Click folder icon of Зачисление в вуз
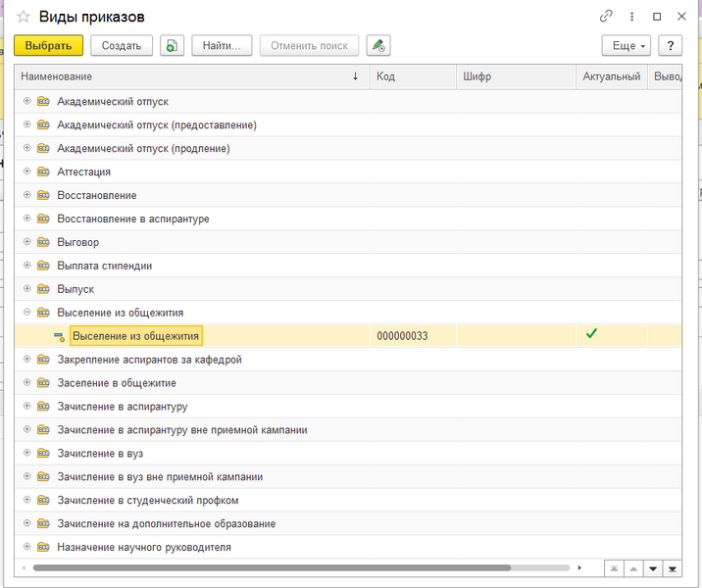The image size is (702, 588). coord(43,453)
